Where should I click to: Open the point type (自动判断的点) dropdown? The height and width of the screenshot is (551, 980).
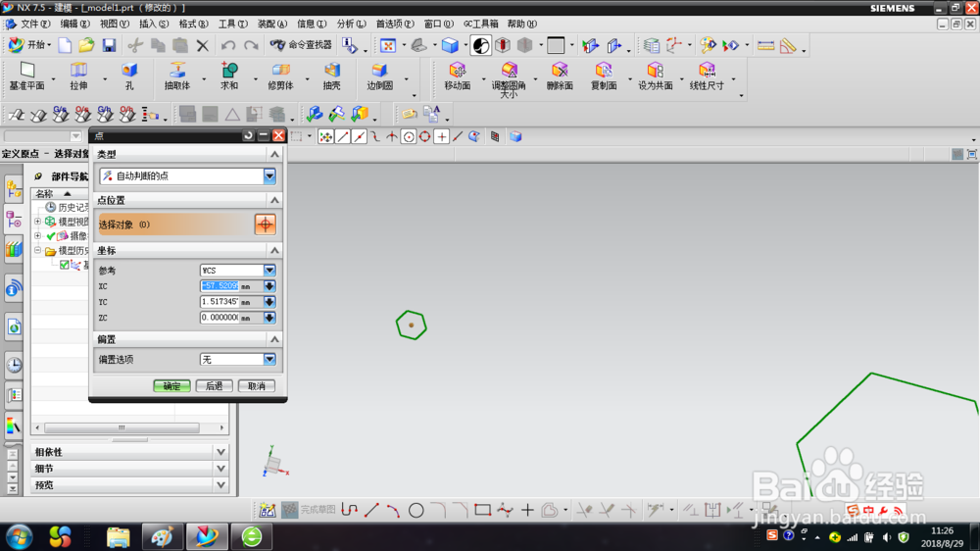269,176
